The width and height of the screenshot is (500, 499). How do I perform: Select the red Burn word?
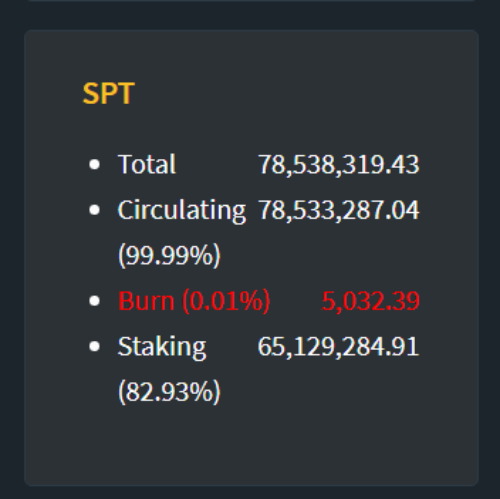click(x=146, y=301)
